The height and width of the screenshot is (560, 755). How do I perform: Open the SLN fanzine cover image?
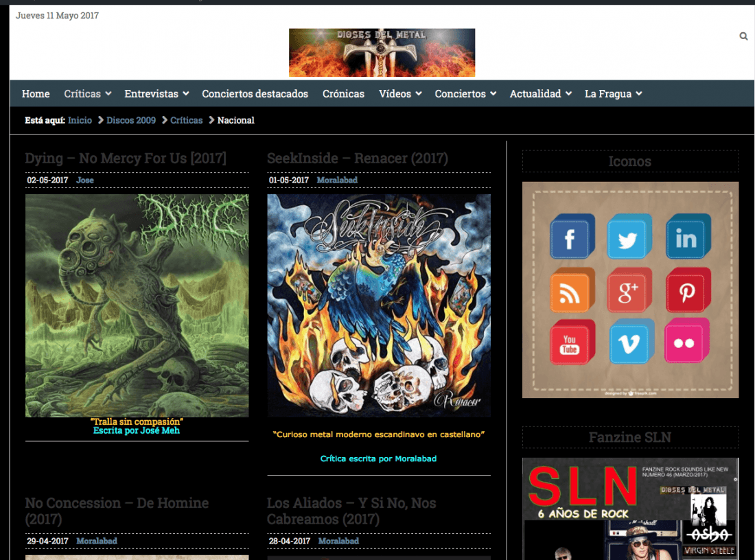click(630, 509)
